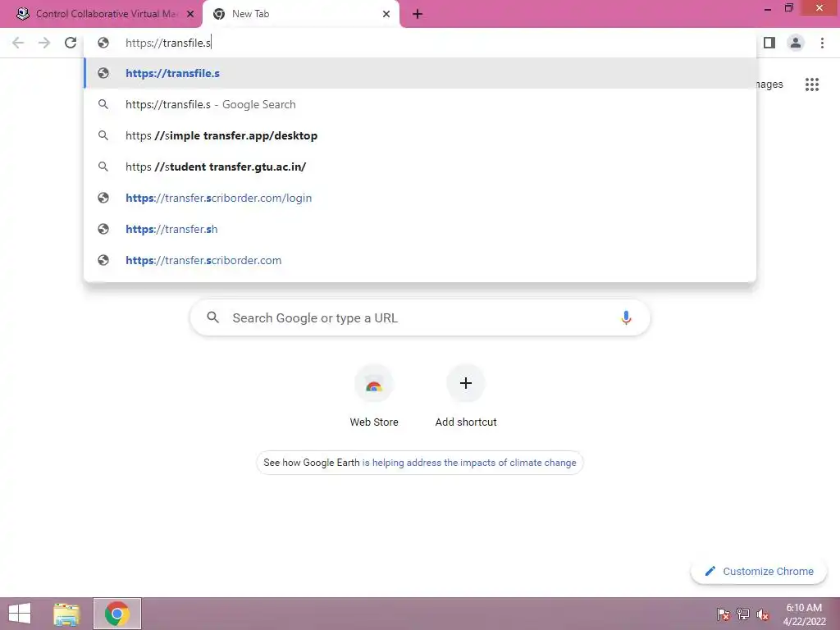Open the Web Store shortcut
The image size is (840, 630).
coord(374,396)
